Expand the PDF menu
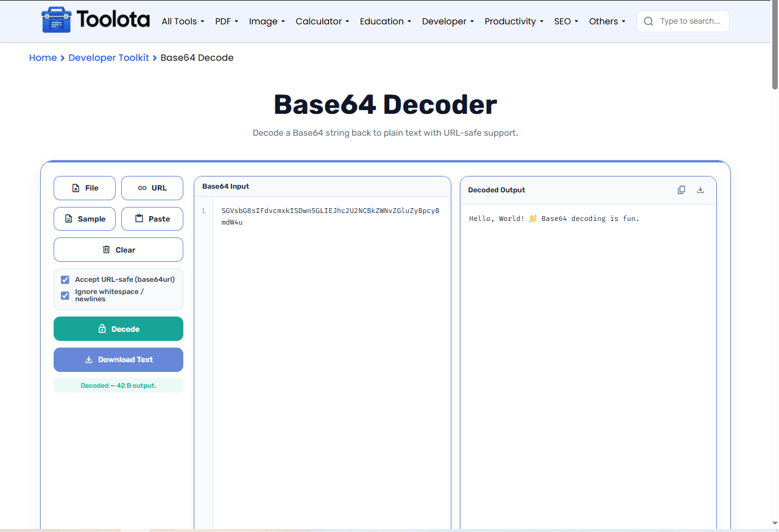This screenshot has height=532, width=779. tap(227, 21)
